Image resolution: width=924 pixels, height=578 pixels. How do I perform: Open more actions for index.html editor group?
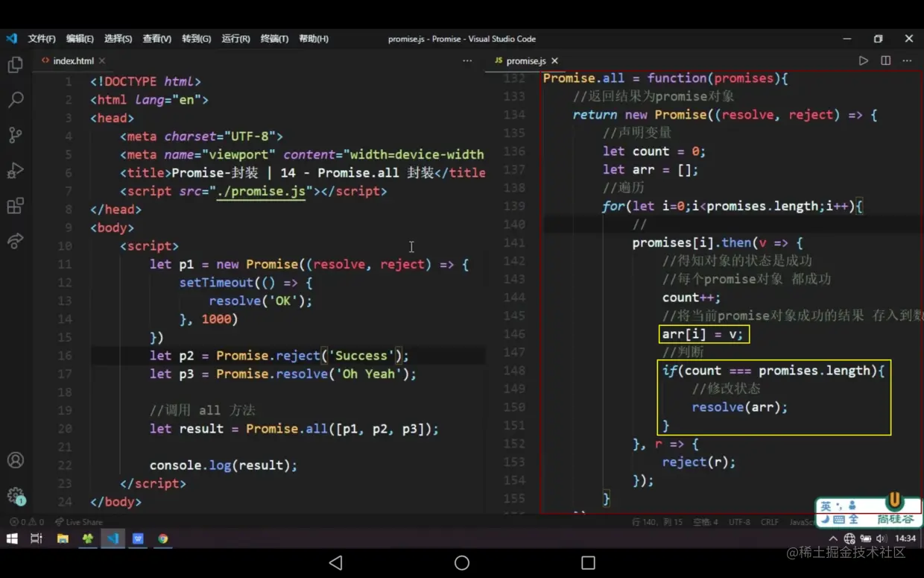467,60
